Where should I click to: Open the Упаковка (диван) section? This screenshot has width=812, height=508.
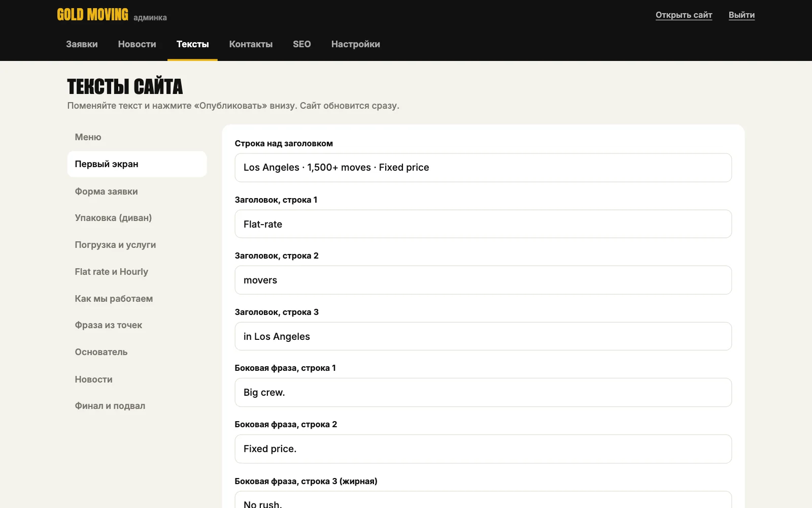coord(137,218)
